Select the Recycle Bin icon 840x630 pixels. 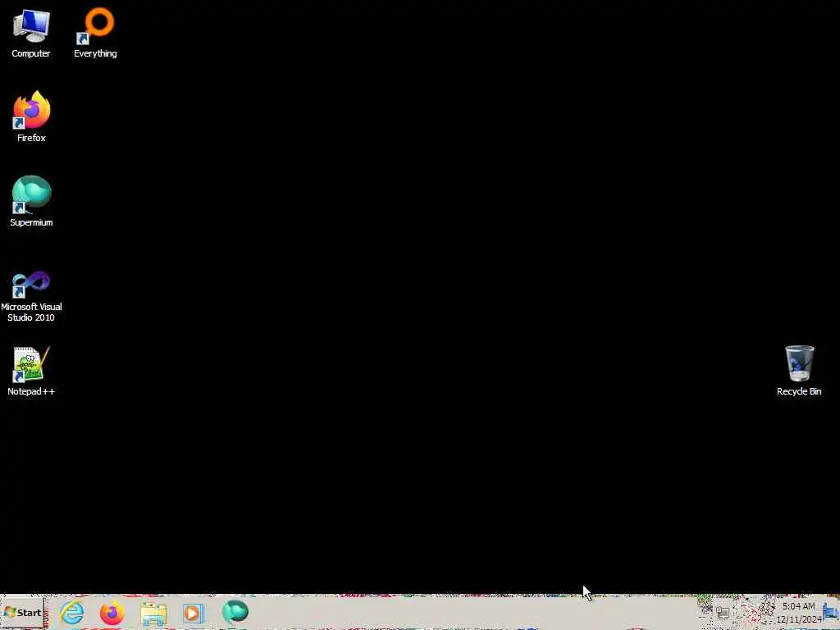click(x=799, y=371)
